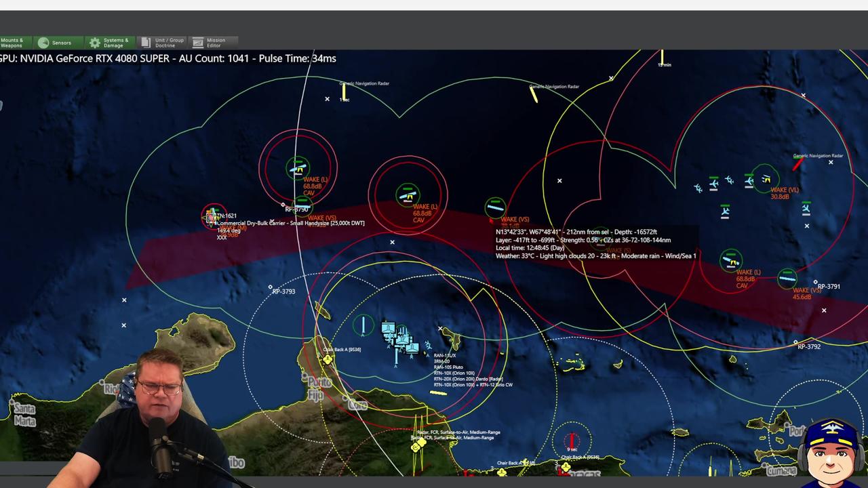
Task: Open Unit / Group Doctrine window
Action: pos(161,43)
